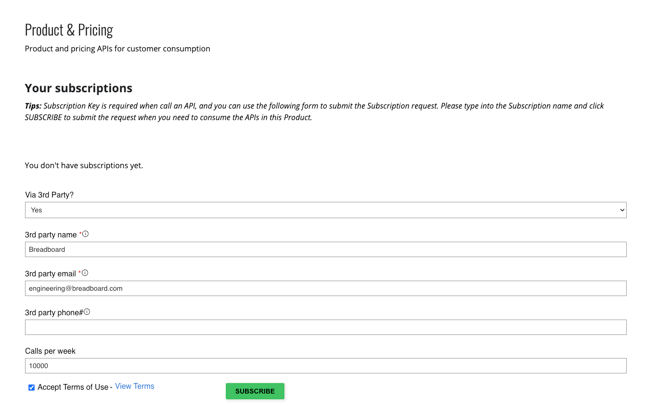Click the Your subscriptions section heading
Viewport: 670px width, 420px height.
coord(78,88)
